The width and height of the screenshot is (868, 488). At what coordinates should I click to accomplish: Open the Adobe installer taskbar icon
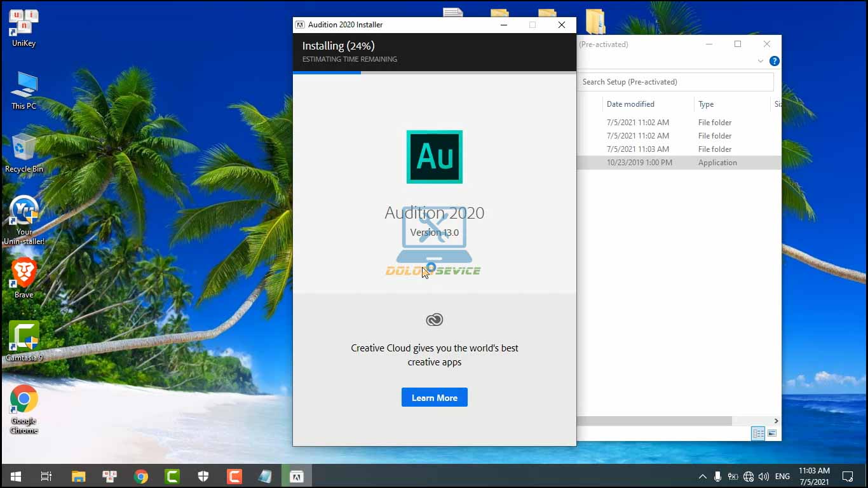296,477
